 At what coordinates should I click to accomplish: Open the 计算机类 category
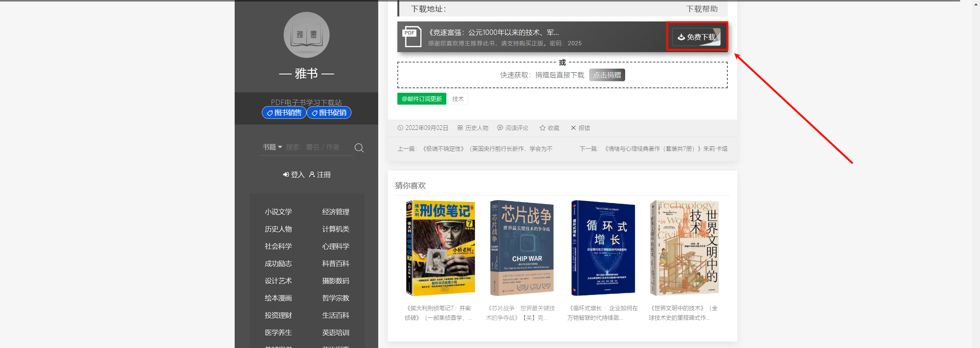point(335,229)
